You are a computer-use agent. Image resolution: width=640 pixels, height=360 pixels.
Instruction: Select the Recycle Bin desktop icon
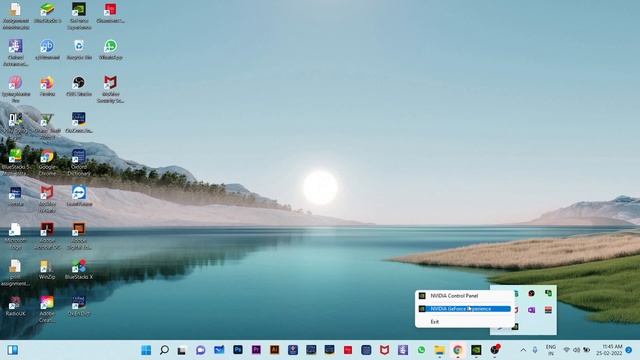point(79,49)
